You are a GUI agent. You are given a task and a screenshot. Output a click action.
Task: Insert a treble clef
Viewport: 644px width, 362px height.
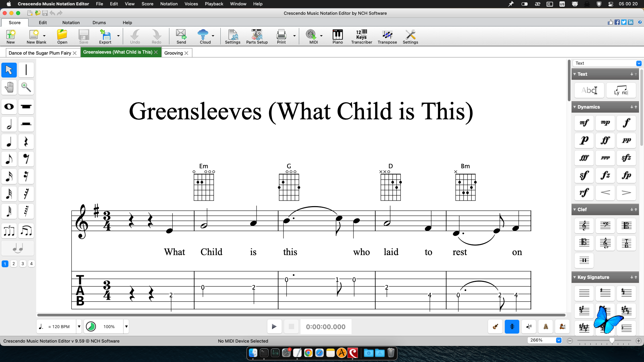point(584,225)
